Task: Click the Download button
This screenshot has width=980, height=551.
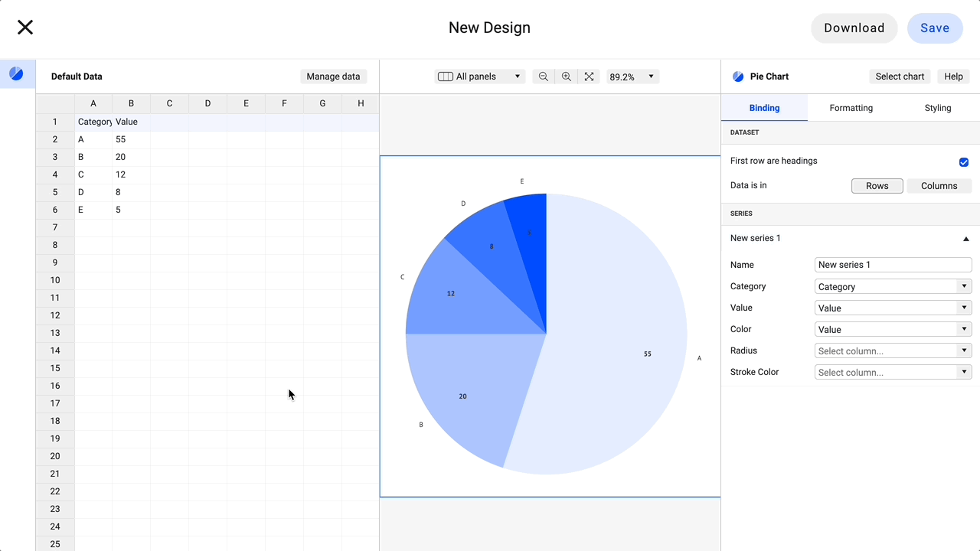Action: [x=854, y=28]
